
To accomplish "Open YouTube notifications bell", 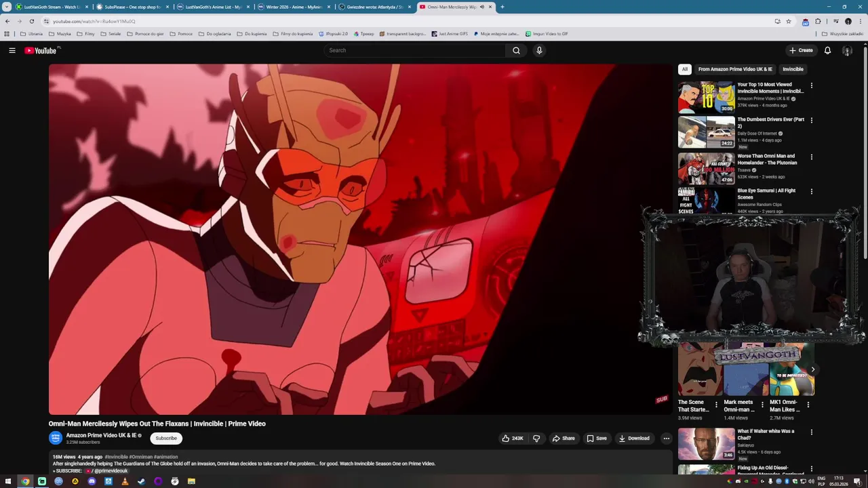I will point(827,50).
